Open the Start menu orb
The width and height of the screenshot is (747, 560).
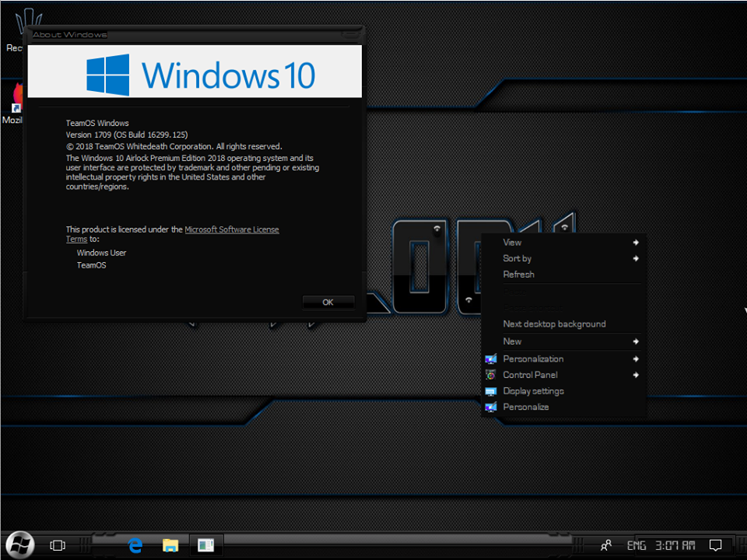(20, 544)
